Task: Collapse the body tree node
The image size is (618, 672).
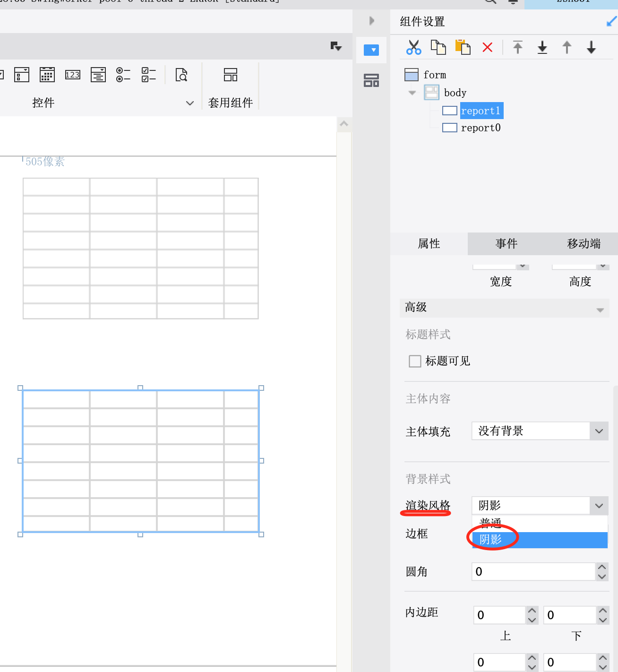Action: 412,93
